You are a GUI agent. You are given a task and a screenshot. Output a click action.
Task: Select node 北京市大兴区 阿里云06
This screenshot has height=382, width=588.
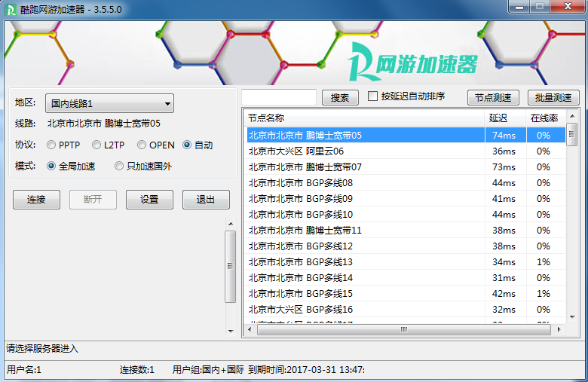[x=406, y=151]
